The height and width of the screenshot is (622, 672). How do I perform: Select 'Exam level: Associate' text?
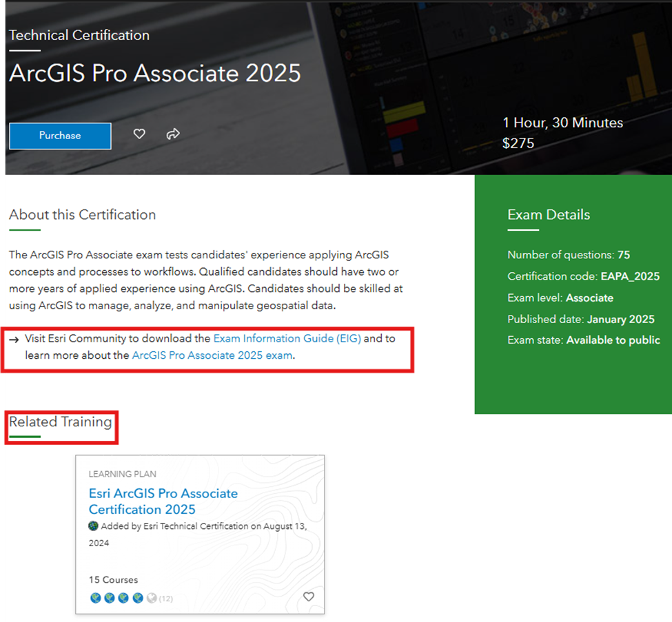[560, 298]
